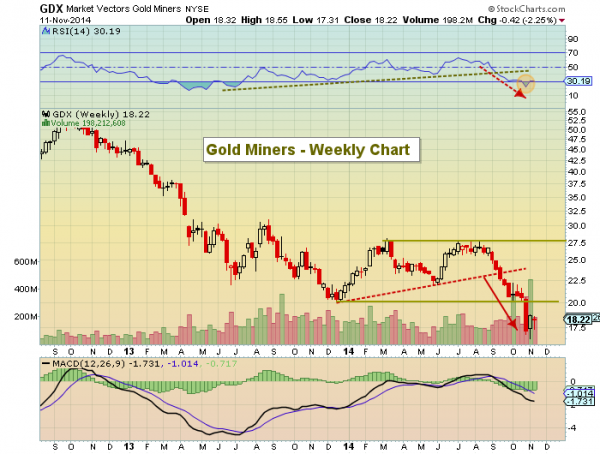The height and width of the screenshot is (454, 600).
Task: Click the 37.5 price axis label
Action: [x=577, y=184]
